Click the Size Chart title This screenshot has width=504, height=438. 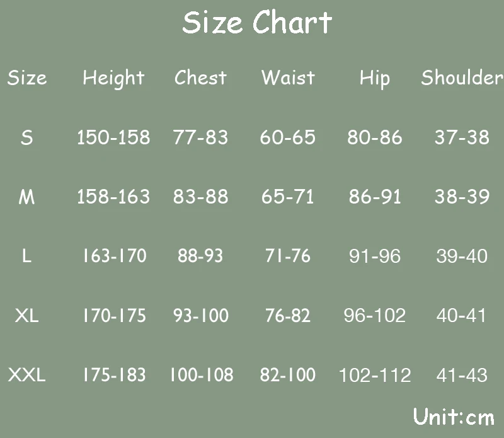pos(257,22)
